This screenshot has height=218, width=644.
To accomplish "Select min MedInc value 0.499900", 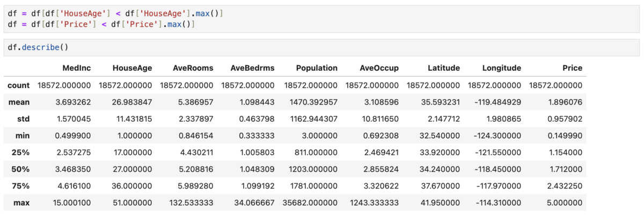I will [x=73, y=136].
